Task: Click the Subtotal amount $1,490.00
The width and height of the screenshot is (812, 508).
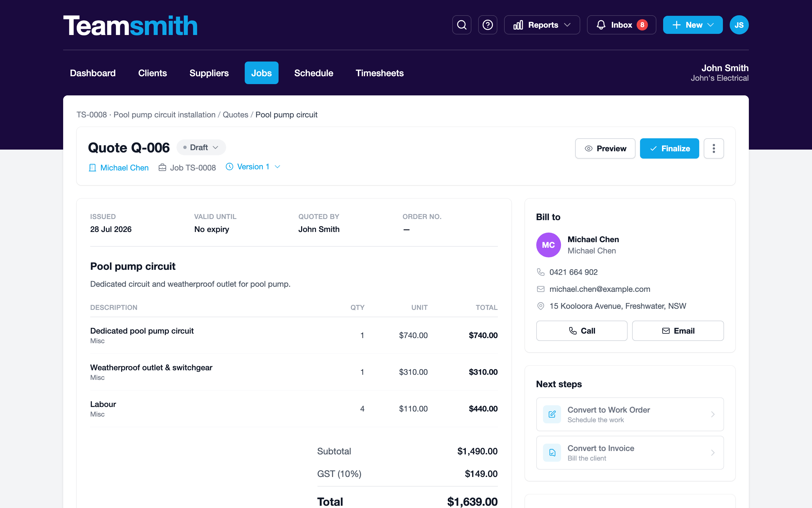Action: 477,451
